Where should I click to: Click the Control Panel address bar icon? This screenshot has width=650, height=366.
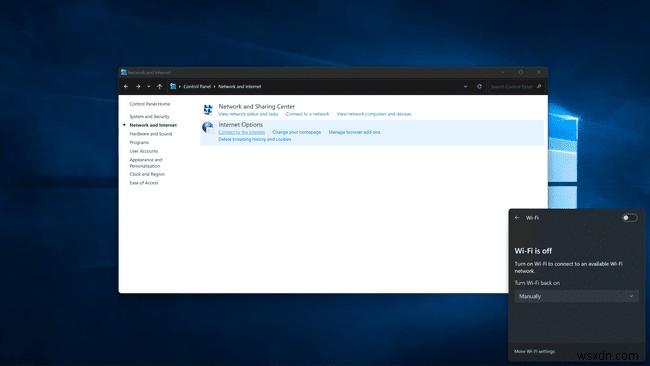(x=173, y=86)
